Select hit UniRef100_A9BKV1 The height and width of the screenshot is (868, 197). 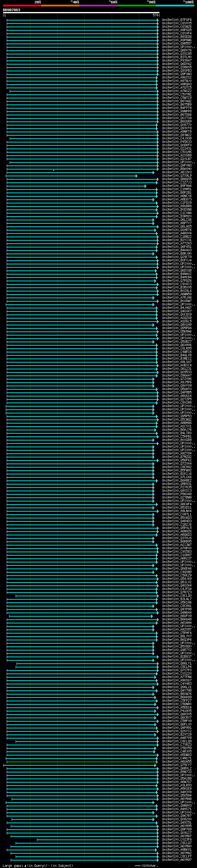(x=177, y=850)
